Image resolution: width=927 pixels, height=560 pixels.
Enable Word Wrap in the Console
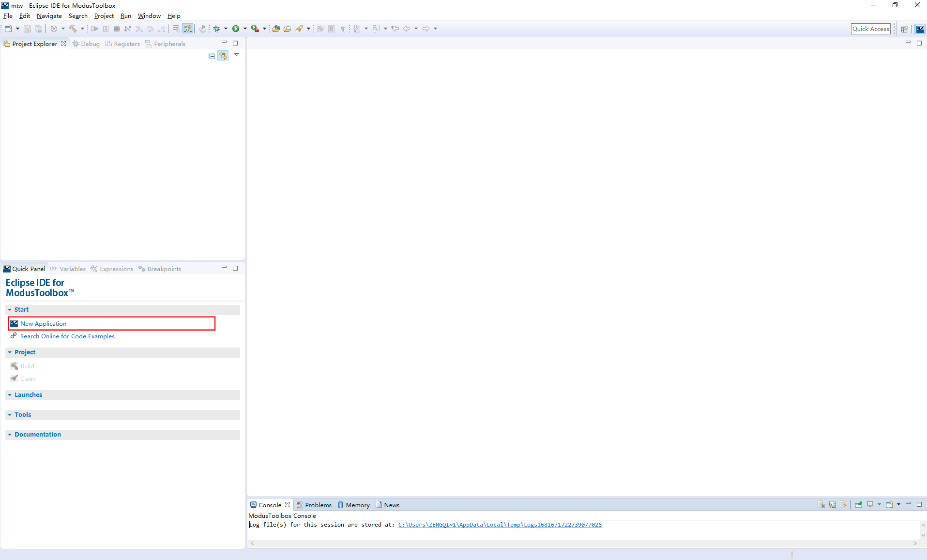844,504
